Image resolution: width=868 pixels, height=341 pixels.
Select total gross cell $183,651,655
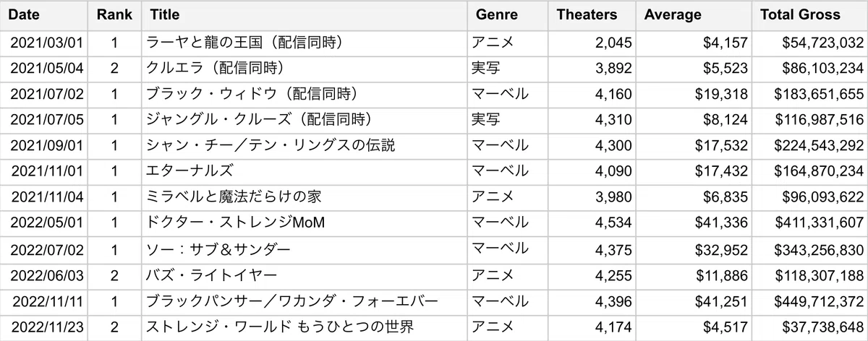810,95
